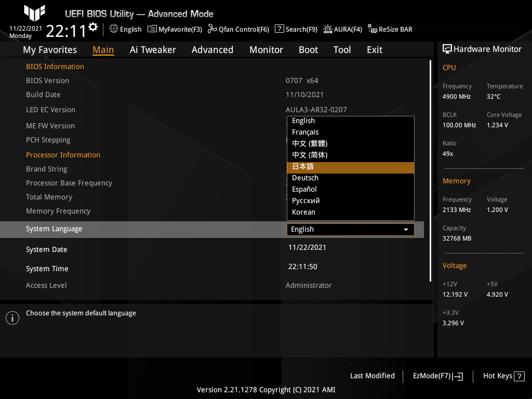Click the AURA lighting icon
Screen dimensions: 532x399
click(x=328, y=29)
